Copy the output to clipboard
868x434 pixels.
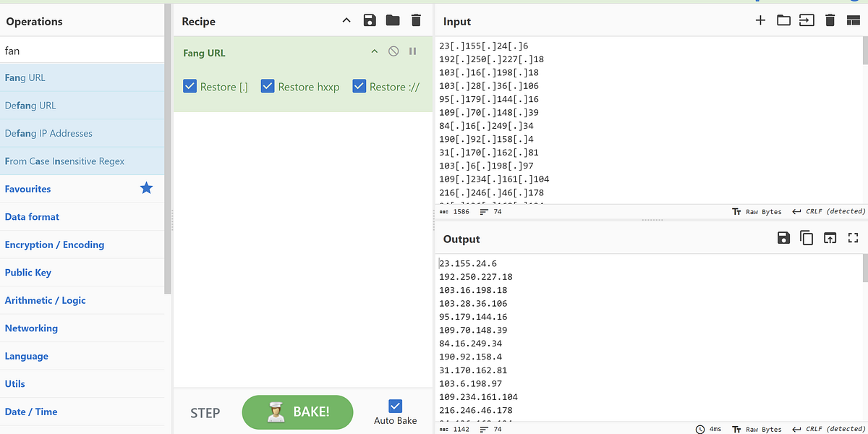click(807, 237)
